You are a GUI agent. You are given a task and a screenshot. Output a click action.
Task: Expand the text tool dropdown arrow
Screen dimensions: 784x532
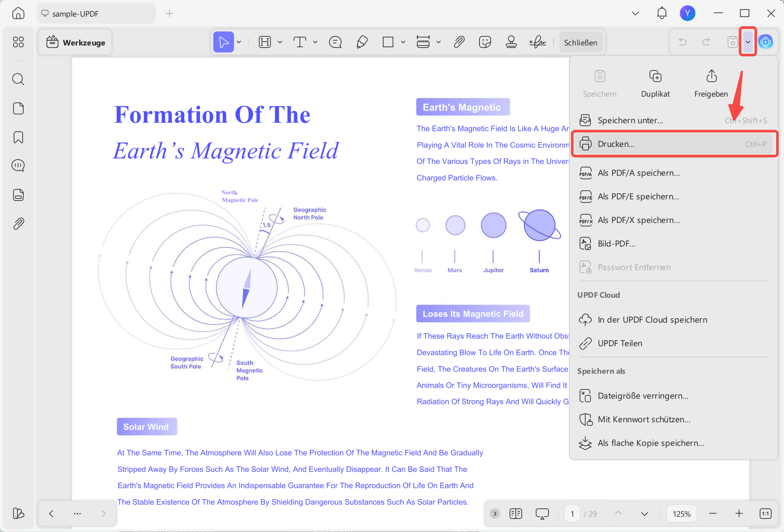pos(315,42)
